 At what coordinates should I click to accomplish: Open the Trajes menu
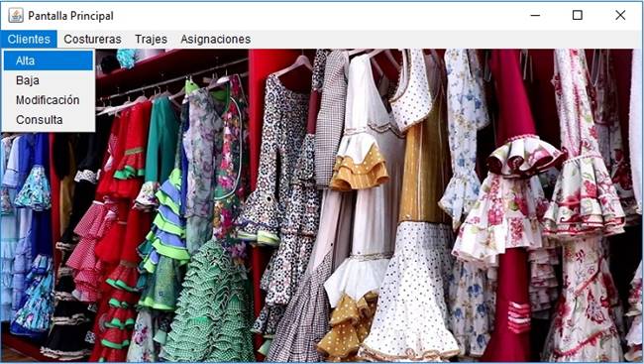click(x=152, y=39)
